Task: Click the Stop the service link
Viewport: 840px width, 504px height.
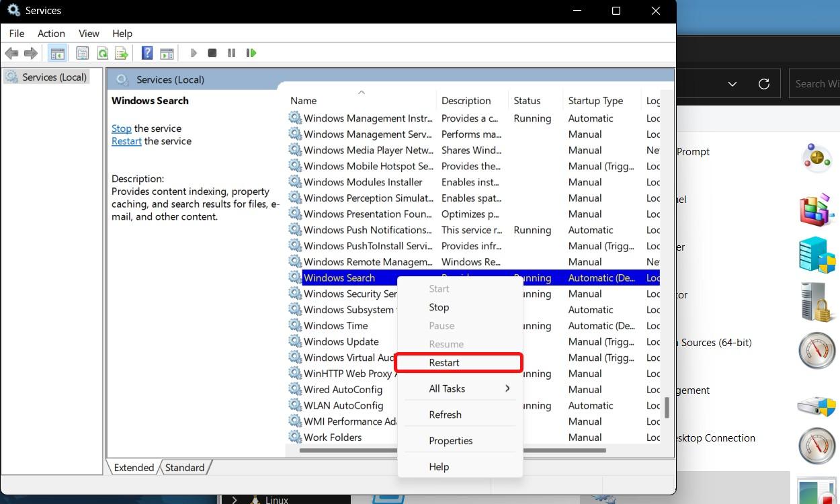Action: [122, 128]
